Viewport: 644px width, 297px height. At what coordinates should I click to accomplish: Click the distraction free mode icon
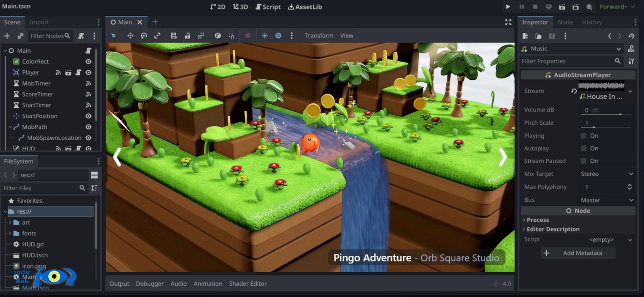coord(508,22)
